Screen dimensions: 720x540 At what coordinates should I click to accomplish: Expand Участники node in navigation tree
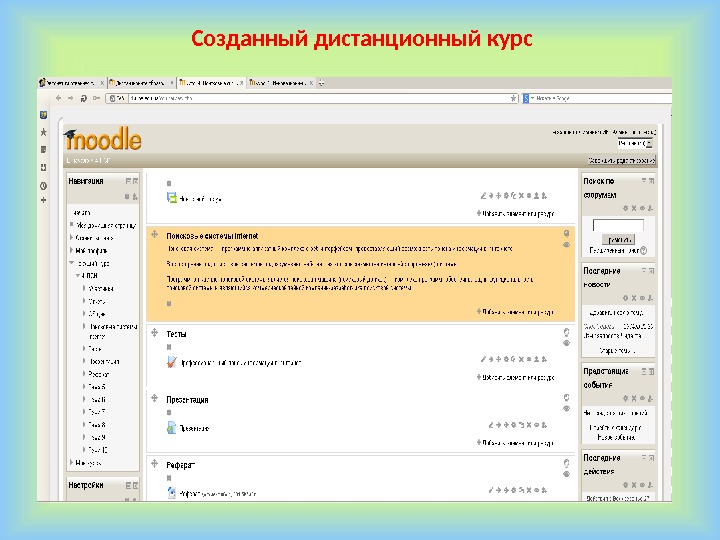click(x=84, y=288)
